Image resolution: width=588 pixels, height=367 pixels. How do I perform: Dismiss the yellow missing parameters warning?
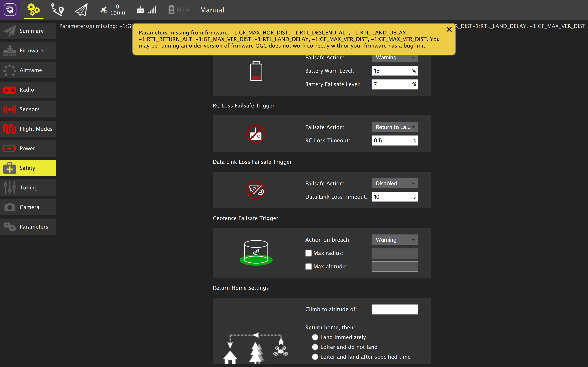coord(449,29)
